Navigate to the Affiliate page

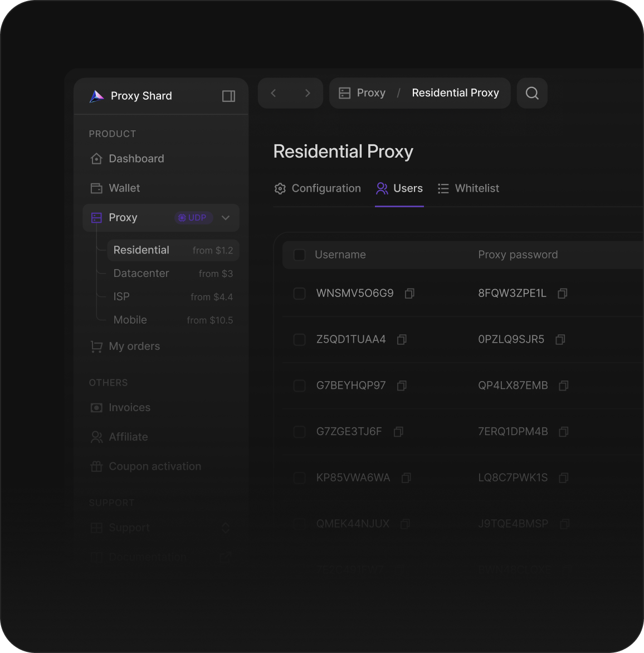click(x=128, y=437)
